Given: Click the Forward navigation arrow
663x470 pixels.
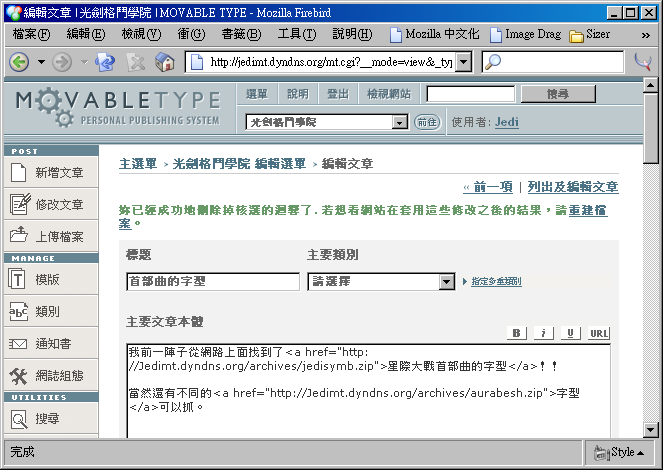Looking at the screenshot, I should pyautogui.click(x=62, y=63).
